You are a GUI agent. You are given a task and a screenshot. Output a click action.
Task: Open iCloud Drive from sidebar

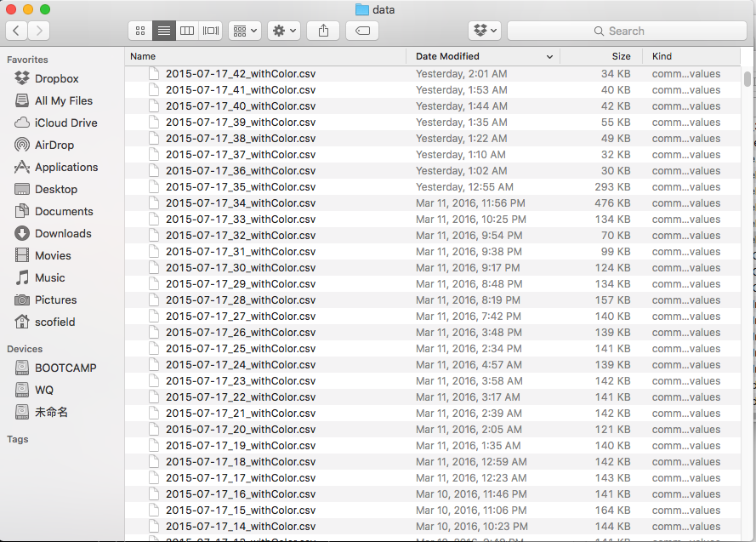(x=65, y=123)
